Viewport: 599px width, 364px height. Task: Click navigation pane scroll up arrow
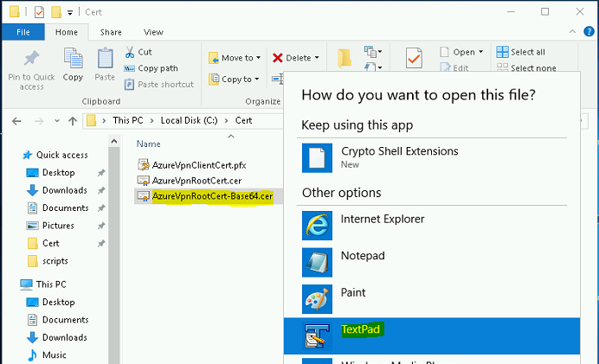(x=114, y=142)
